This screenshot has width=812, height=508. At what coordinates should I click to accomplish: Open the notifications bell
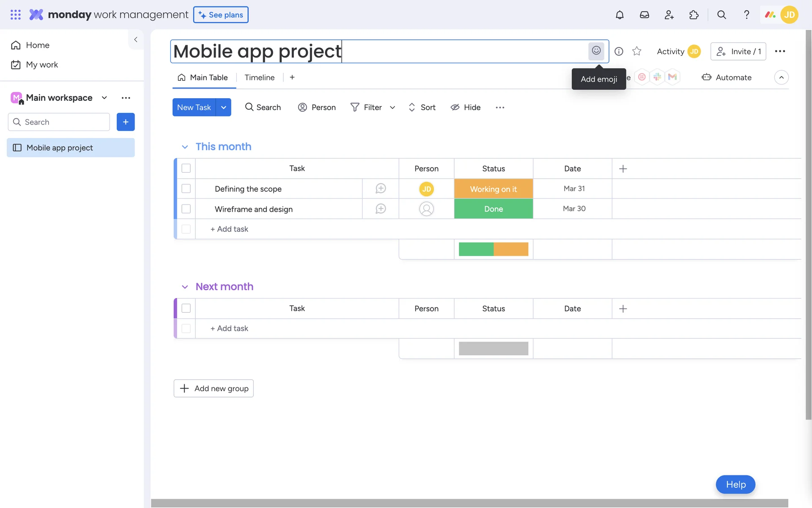coord(620,15)
